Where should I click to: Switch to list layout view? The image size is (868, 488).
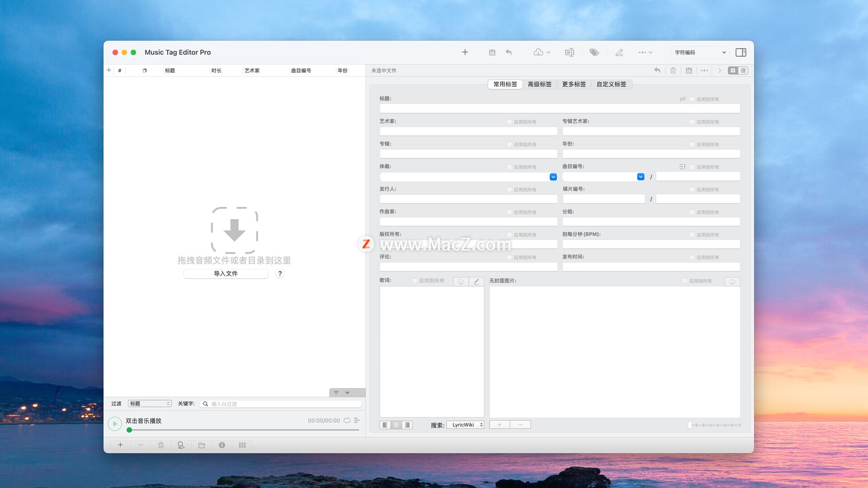[743, 70]
